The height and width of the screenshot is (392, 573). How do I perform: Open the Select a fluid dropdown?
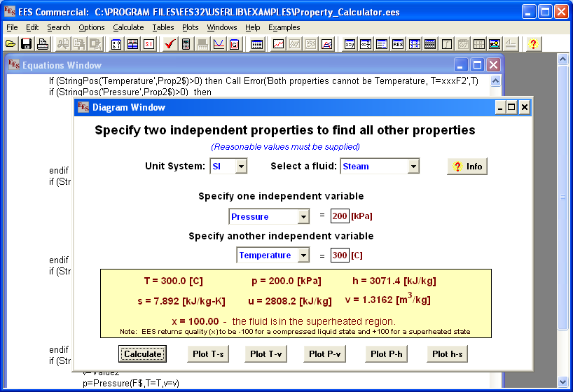click(x=413, y=167)
